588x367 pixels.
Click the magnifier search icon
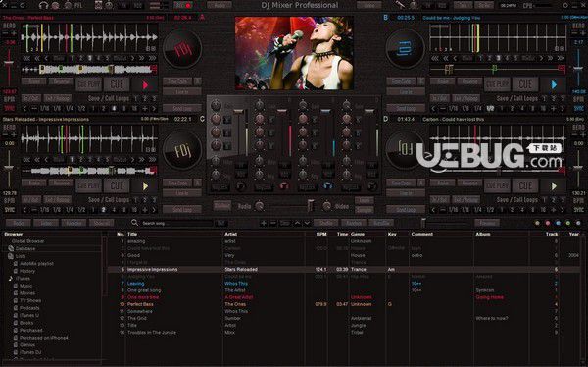click(134, 223)
